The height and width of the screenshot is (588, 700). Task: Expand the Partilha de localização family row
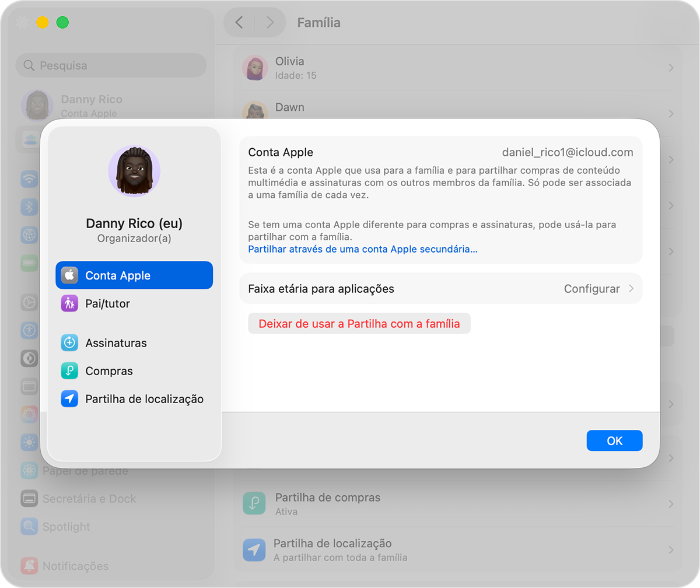click(x=670, y=549)
